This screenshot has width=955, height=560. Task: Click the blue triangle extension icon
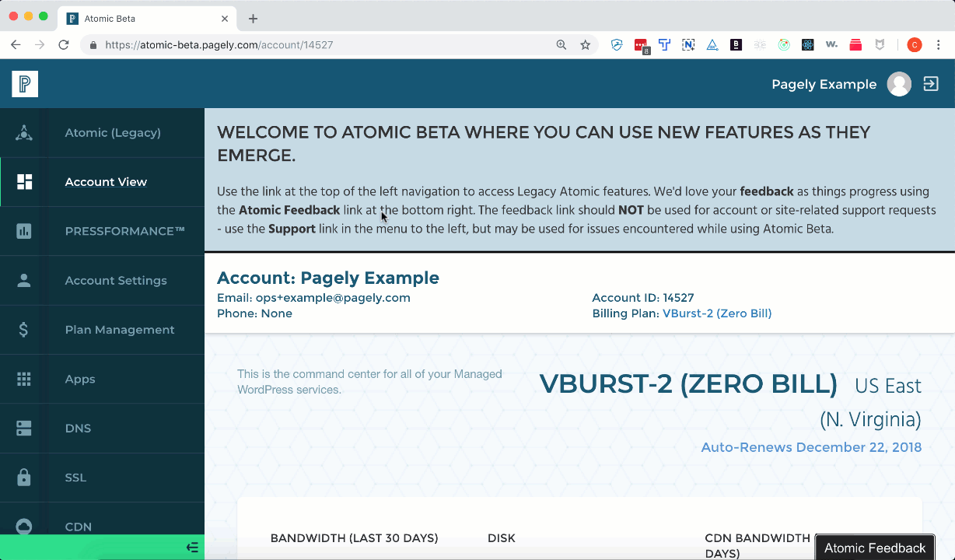coord(712,45)
